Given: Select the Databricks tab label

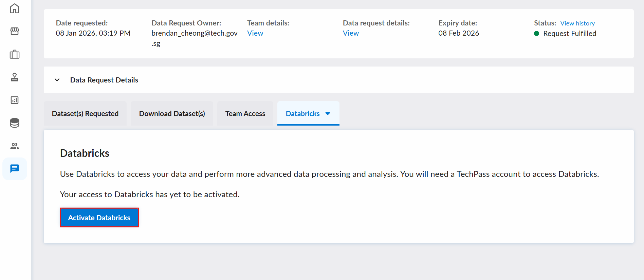Looking at the screenshot, I should (x=303, y=114).
